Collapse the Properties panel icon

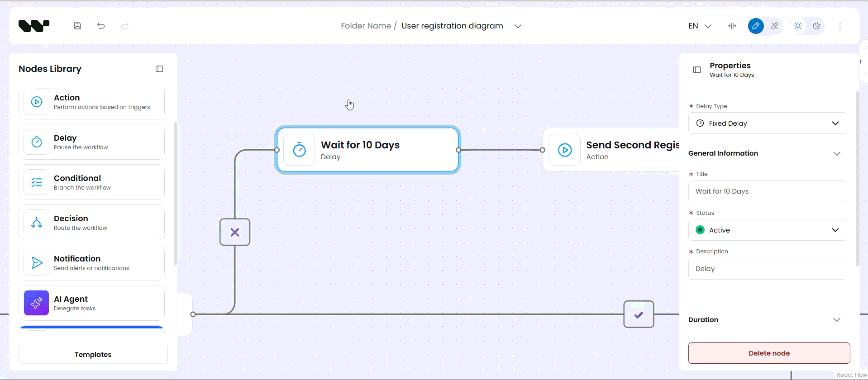[x=697, y=70]
